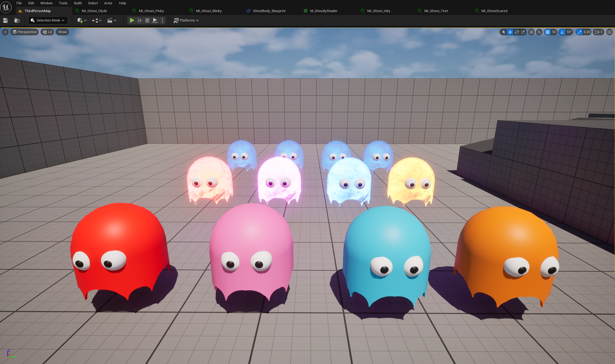615x364 pixels.
Task: Click the select objects arrow tool
Action: point(504,32)
